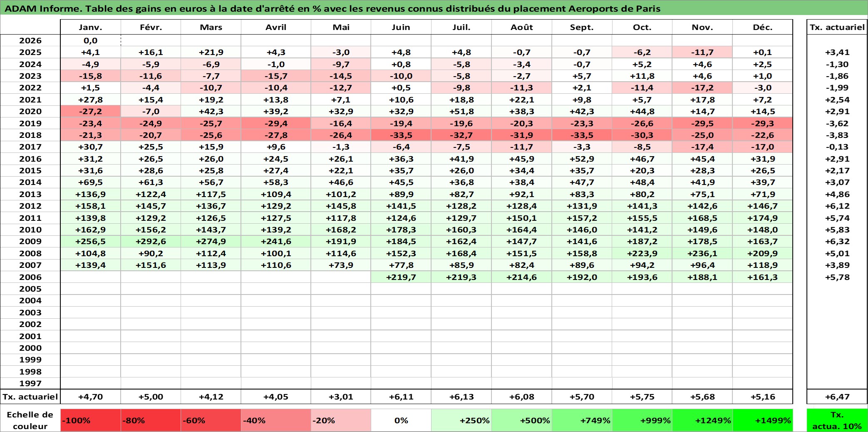Click the +161,3 cell in row 2006
The width and height of the screenshot is (868, 432).
pyautogui.click(x=762, y=277)
